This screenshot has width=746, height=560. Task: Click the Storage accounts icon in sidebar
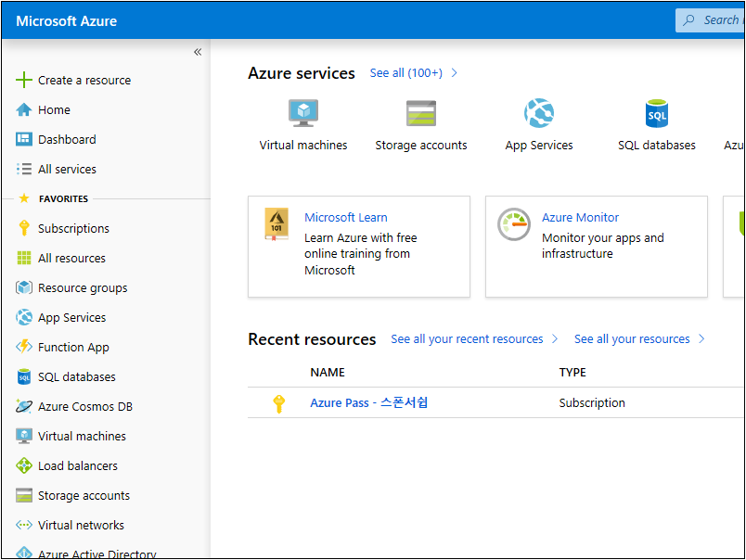(24, 495)
